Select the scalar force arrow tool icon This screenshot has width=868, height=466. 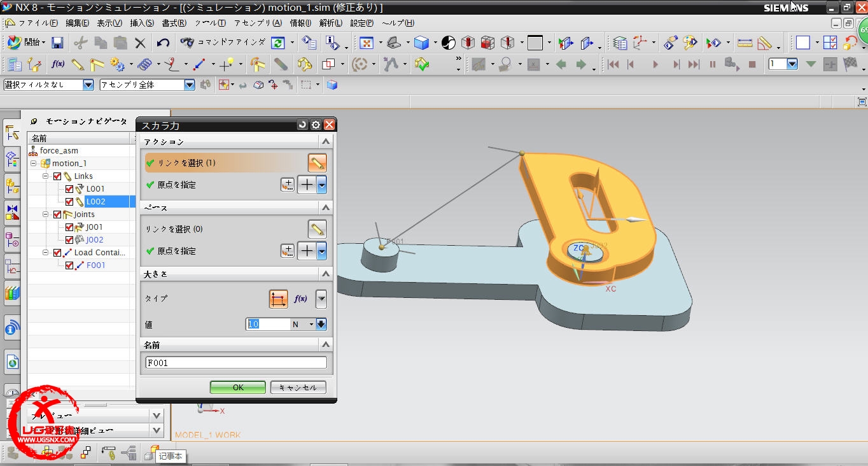(199, 64)
